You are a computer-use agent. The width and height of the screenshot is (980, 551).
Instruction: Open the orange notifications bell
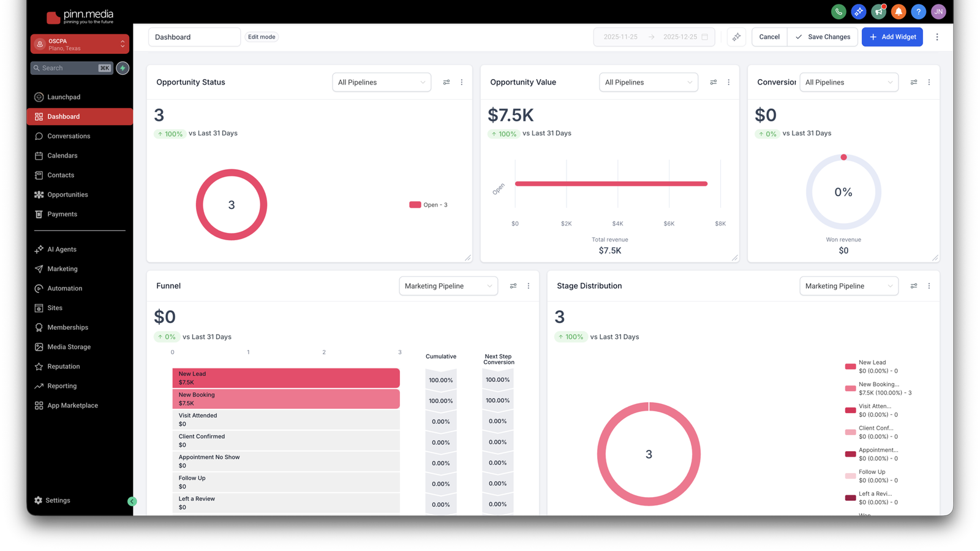click(899, 12)
